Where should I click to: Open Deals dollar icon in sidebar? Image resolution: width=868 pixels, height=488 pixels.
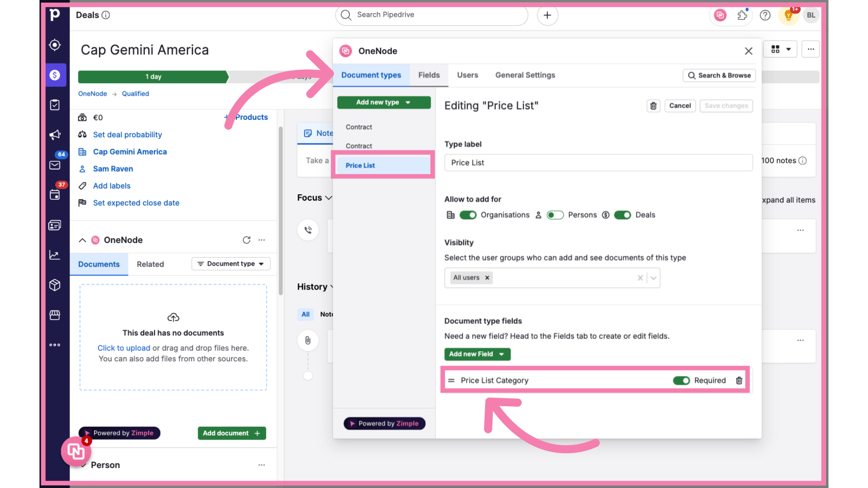(55, 75)
